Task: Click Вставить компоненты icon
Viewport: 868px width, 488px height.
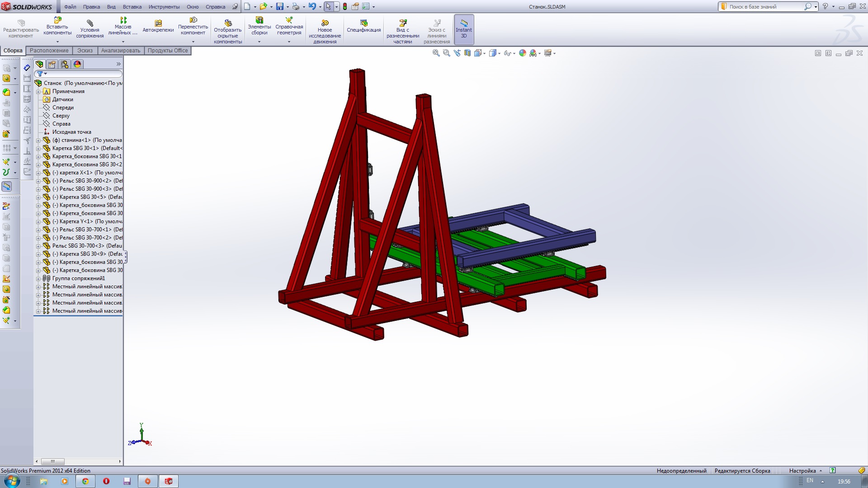Action: [57, 21]
